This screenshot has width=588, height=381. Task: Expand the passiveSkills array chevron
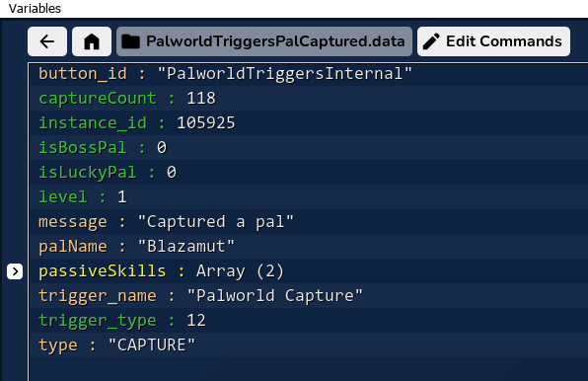pos(15,271)
